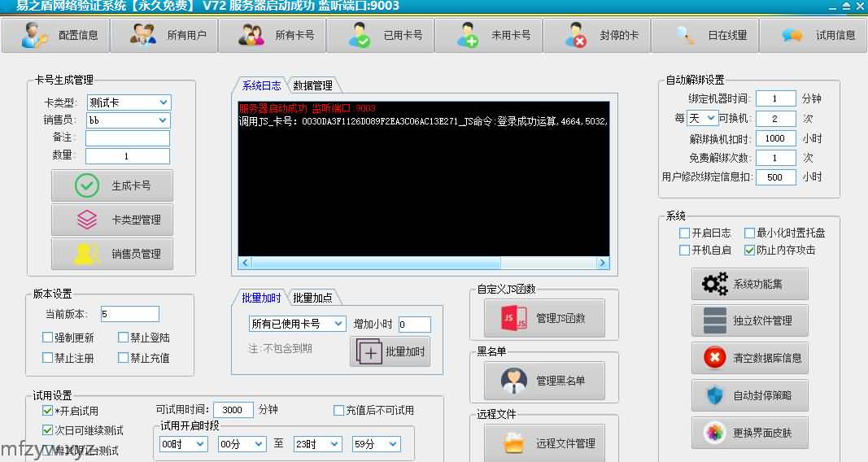Expand the 卡类型 dropdown
Image resolution: width=868 pixels, height=462 pixels.
164,102
